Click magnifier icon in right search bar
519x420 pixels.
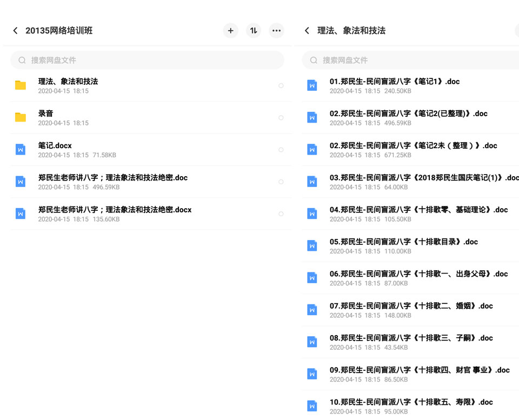pyautogui.click(x=314, y=60)
